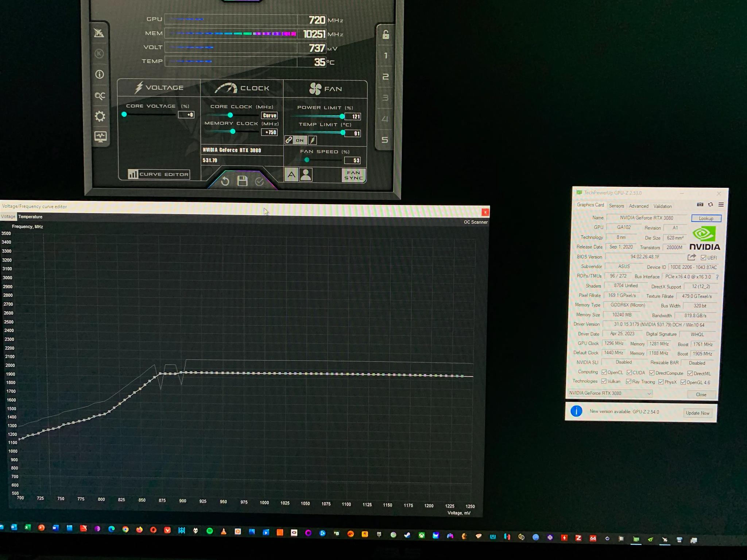Expand the GPU selection dropdown in GPU-Z
747x560 pixels.
pyautogui.click(x=611, y=393)
